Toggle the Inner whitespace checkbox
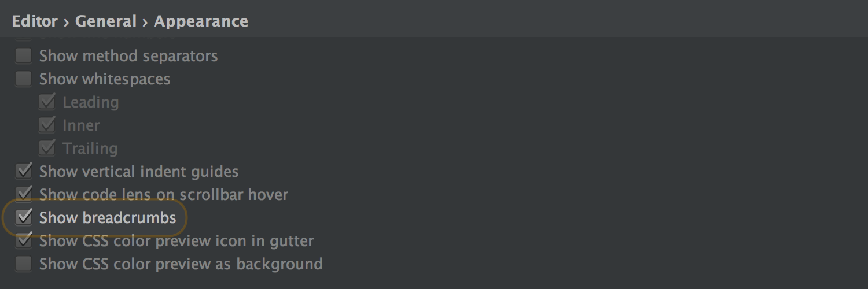The height and width of the screenshot is (289, 868). (x=47, y=125)
